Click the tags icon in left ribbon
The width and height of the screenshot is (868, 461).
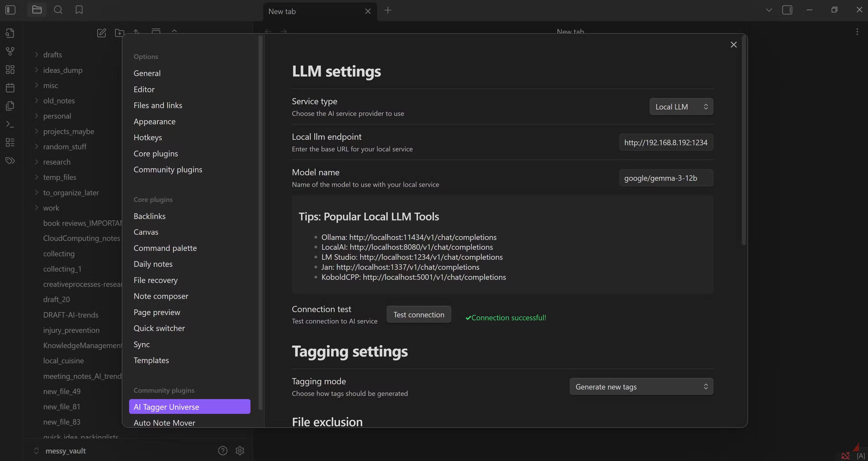click(10, 161)
